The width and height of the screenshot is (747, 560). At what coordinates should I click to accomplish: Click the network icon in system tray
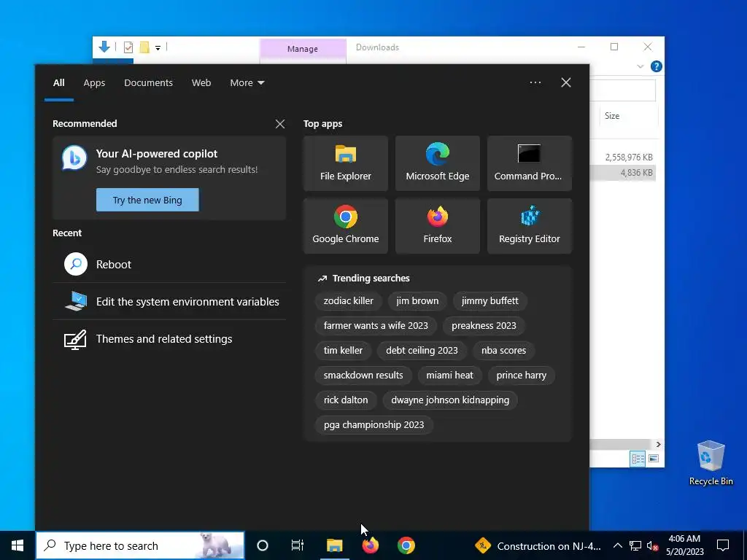(x=635, y=545)
